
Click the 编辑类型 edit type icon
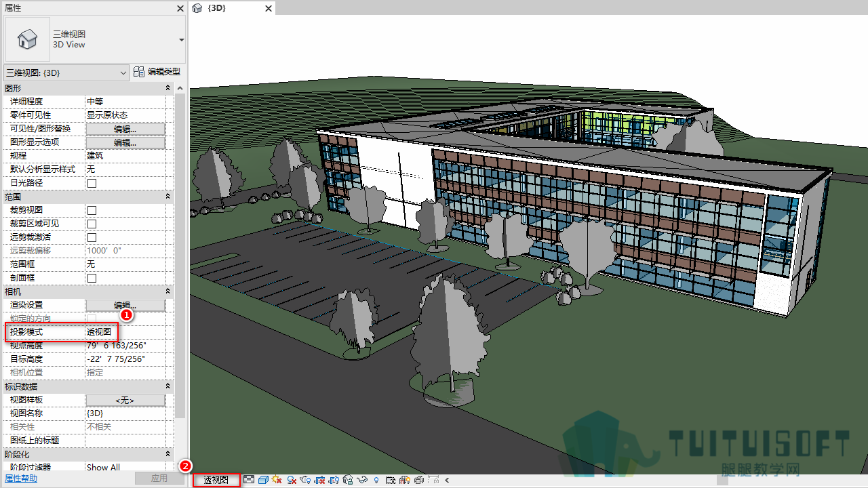point(140,72)
